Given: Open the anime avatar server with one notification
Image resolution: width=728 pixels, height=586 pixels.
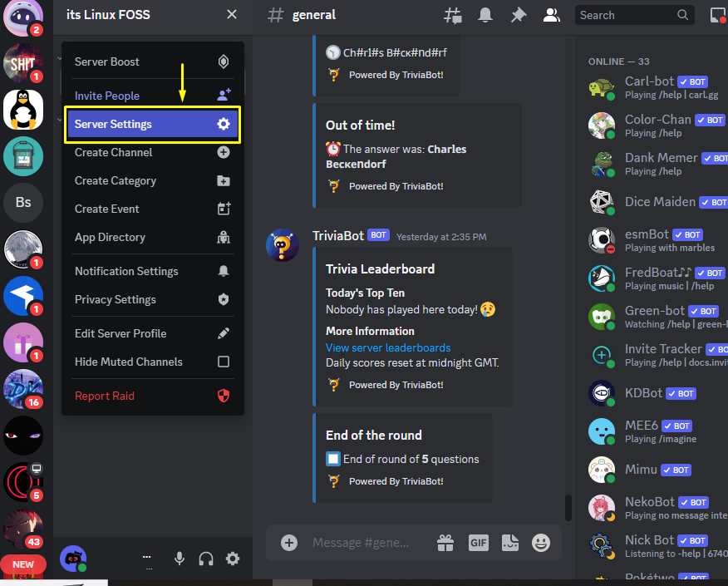Looking at the screenshot, I should coord(23,249).
